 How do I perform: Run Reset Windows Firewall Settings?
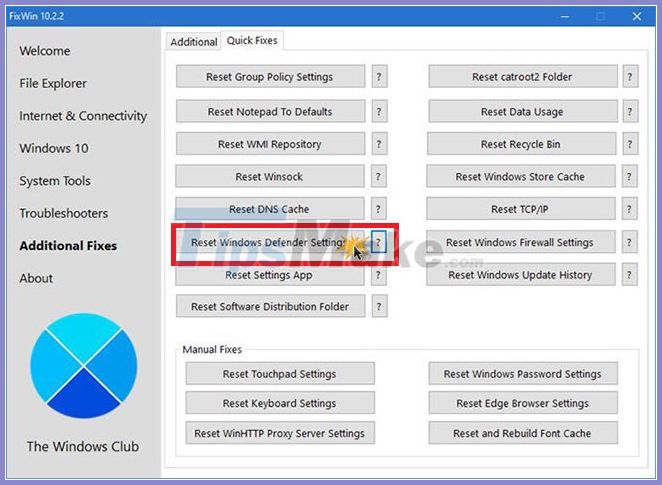(521, 242)
